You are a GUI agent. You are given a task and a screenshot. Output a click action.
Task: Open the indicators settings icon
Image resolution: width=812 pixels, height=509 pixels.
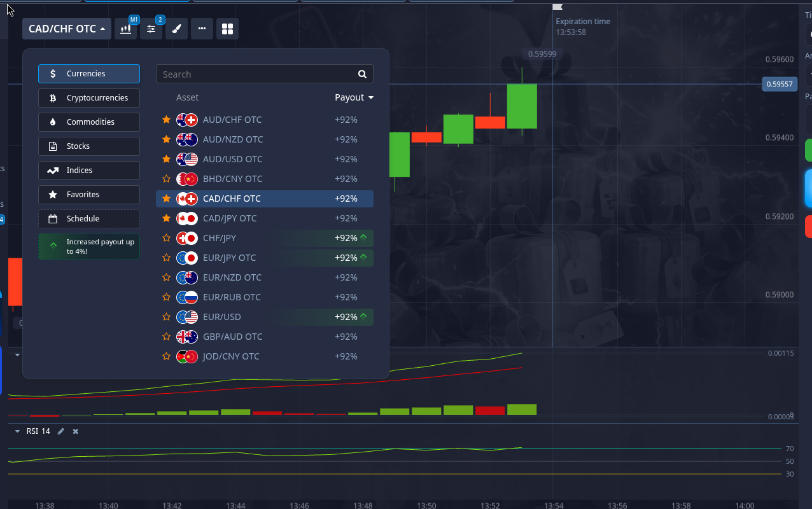151,29
